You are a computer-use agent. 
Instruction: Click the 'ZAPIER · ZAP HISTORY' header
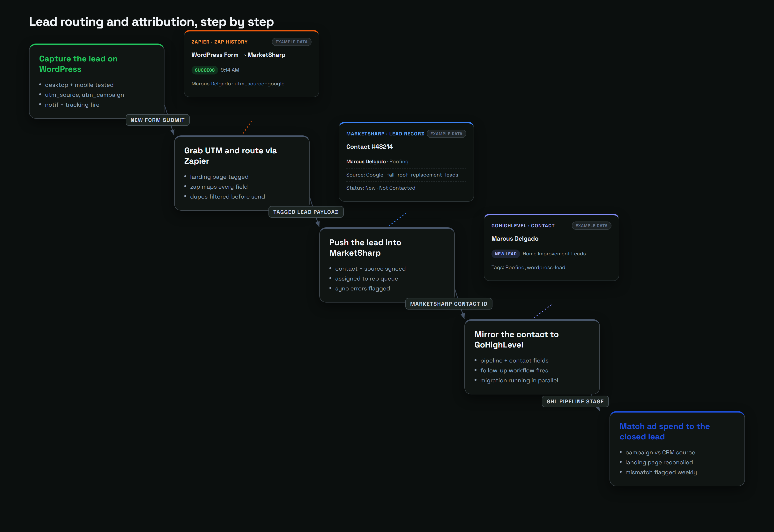coord(219,42)
